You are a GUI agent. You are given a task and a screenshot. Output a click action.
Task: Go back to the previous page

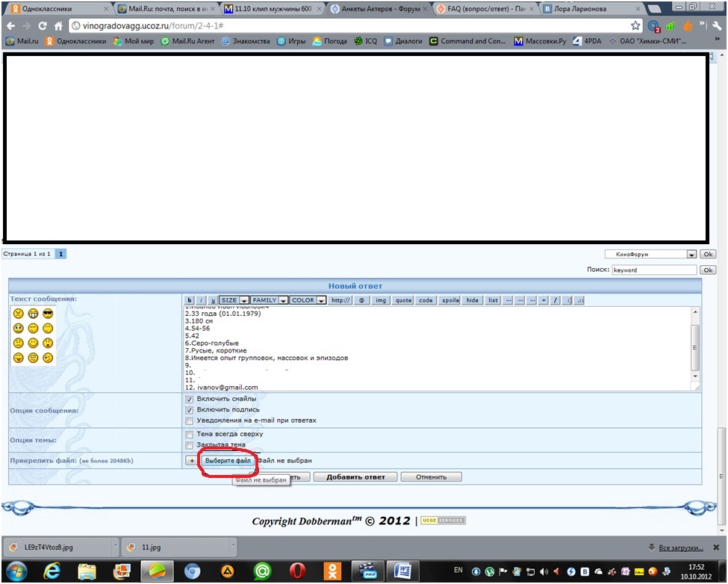[11, 26]
